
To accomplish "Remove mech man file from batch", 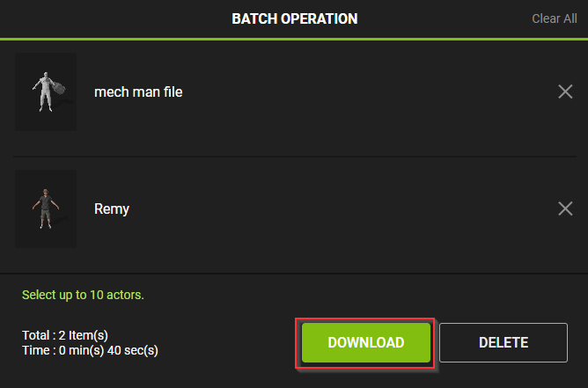I will point(565,92).
